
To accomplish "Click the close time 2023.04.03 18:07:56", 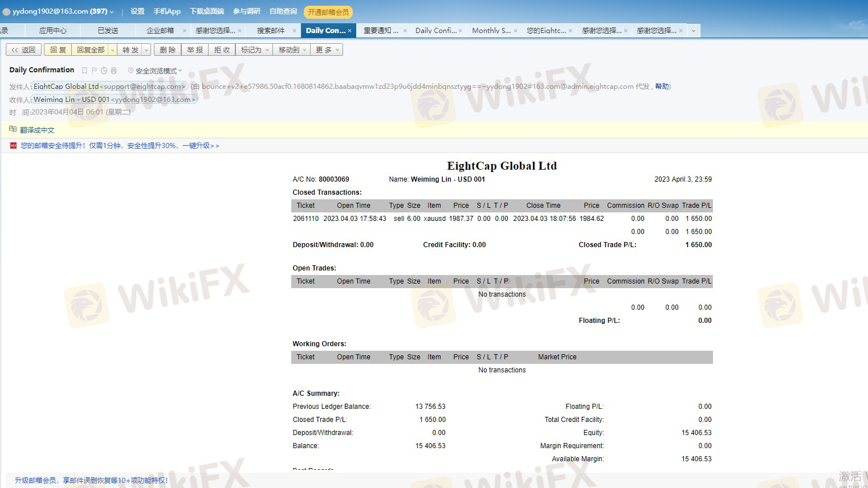I will pyautogui.click(x=544, y=219).
